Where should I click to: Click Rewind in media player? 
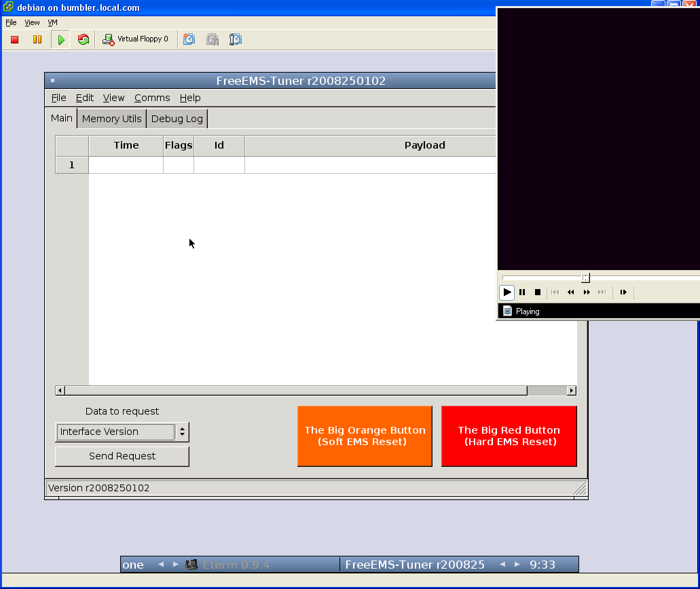click(x=570, y=292)
